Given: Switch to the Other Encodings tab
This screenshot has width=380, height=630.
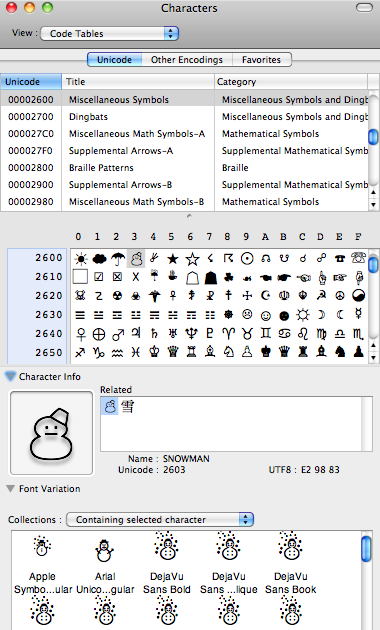Looking at the screenshot, I should [x=187, y=60].
